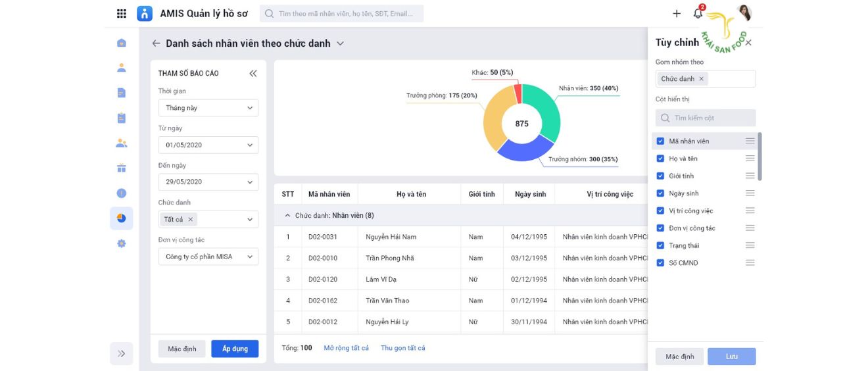Open the user avatar menu
Screen dimensions: 868x371
click(x=744, y=12)
